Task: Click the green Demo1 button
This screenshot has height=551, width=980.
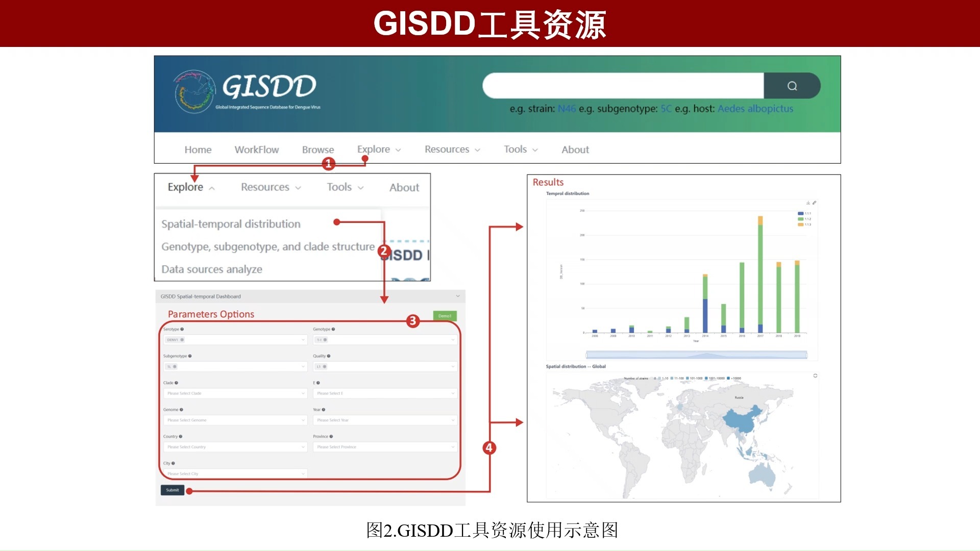Action: point(445,316)
